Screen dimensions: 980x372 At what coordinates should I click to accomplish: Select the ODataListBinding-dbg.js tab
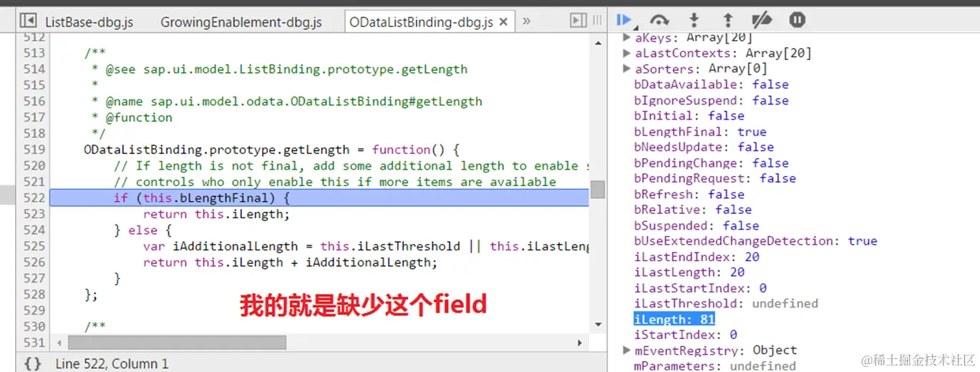(x=421, y=22)
